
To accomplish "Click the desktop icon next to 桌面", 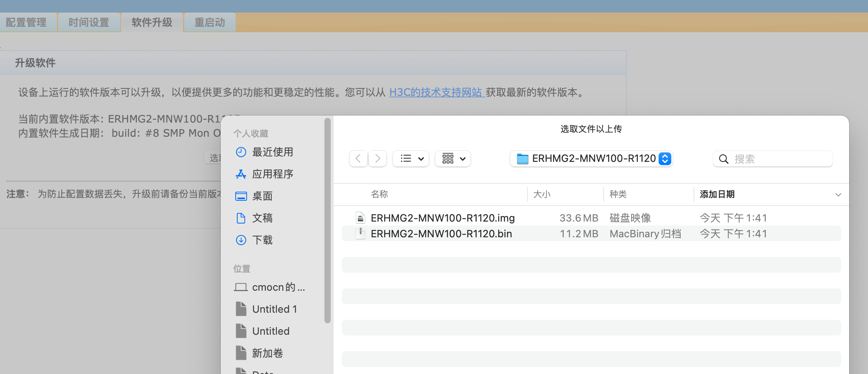I will pyautogui.click(x=241, y=196).
